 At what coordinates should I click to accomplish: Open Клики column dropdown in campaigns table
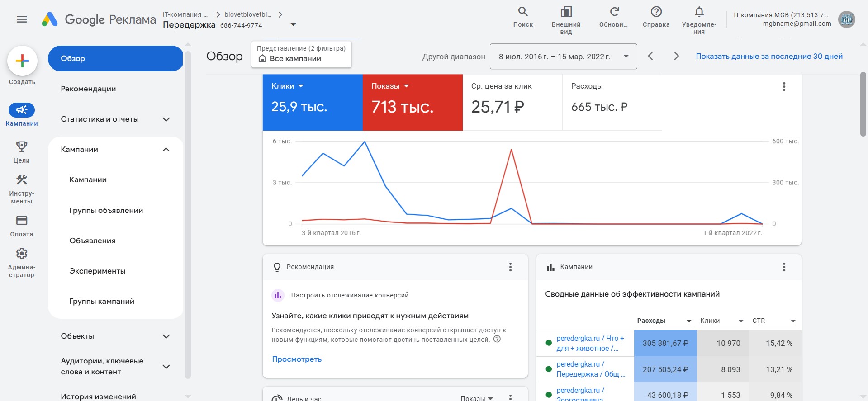point(741,321)
